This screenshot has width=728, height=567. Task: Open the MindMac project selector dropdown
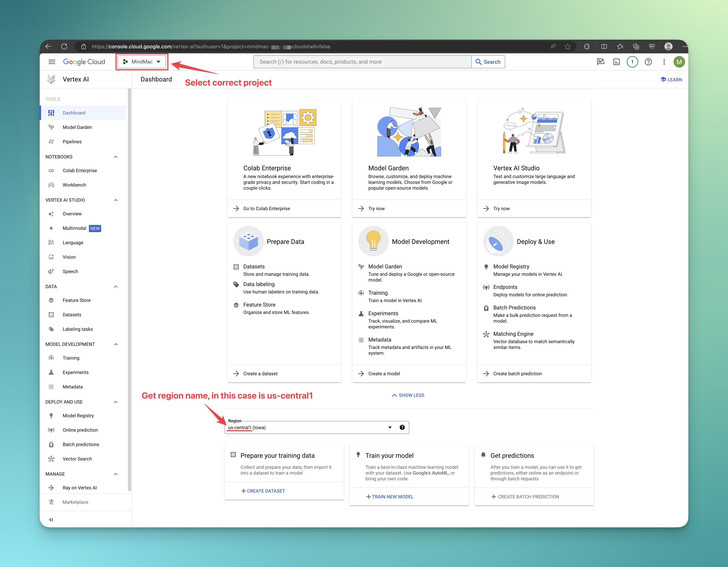[142, 62]
